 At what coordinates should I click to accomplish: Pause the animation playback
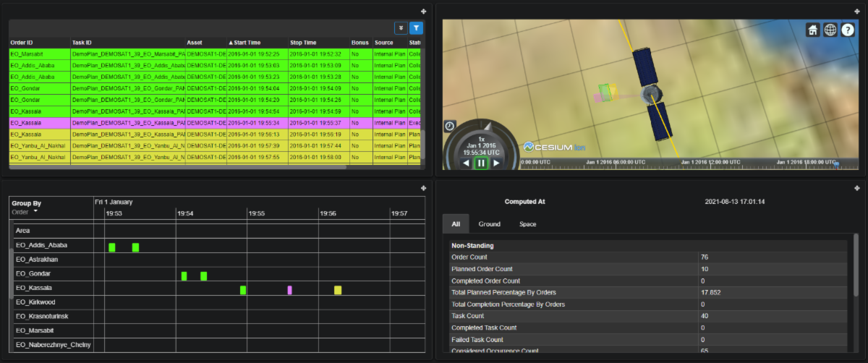click(x=481, y=163)
